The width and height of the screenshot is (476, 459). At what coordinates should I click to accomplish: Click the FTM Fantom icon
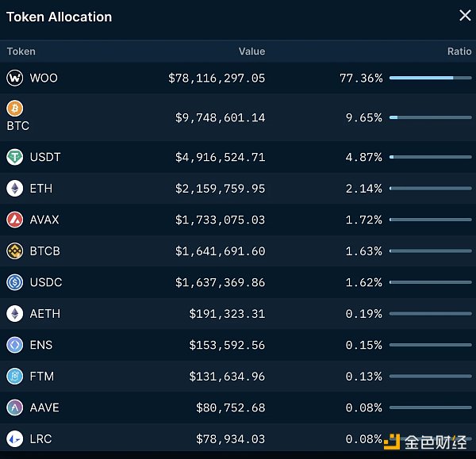(15, 377)
